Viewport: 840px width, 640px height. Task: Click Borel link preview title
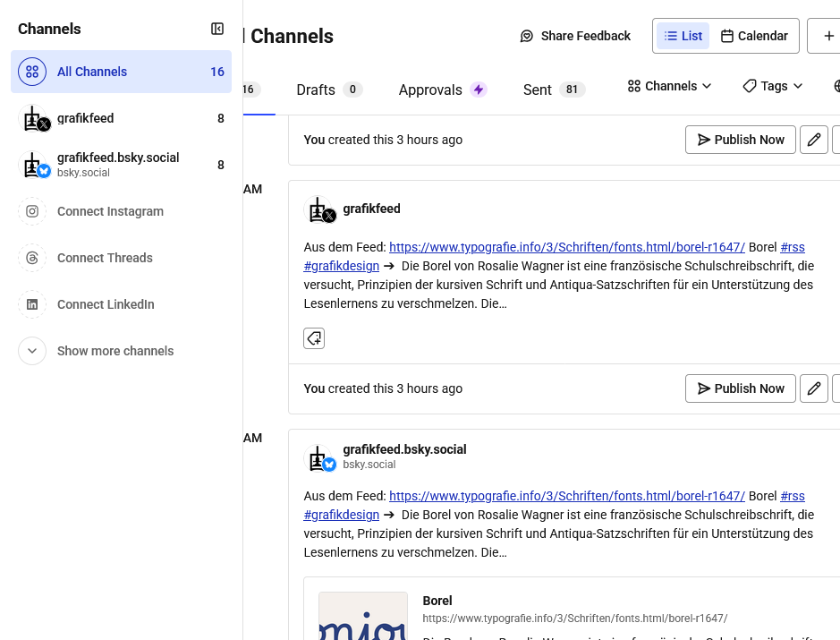coord(437,601)
